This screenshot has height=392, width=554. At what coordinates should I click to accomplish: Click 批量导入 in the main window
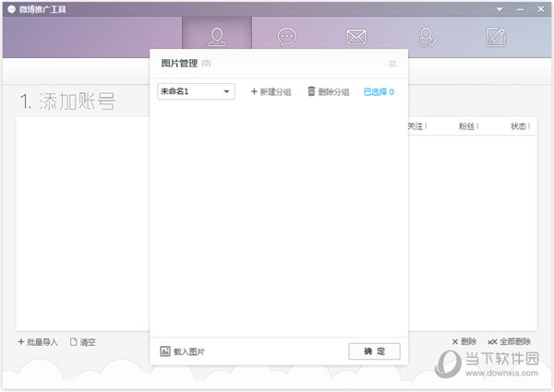(x=38, y=342)
